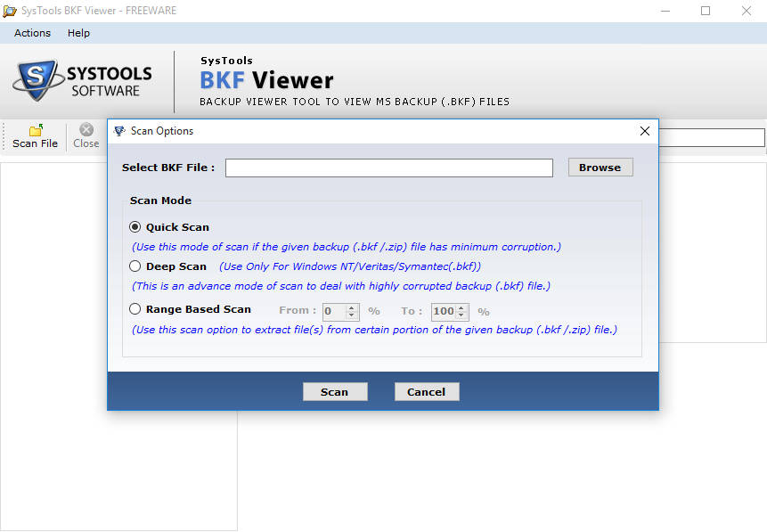Increase the From percentage with up arrow
Screen dimensions: 767x532
point(352,307)
